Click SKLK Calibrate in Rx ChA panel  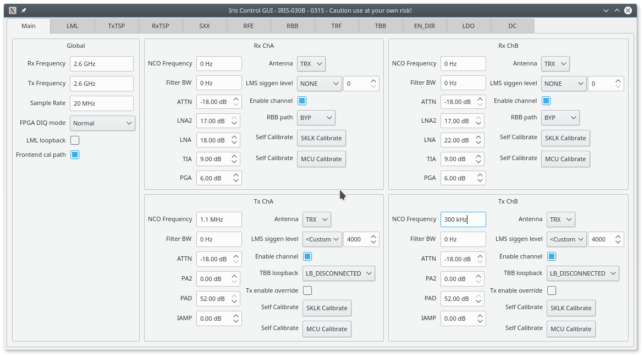321,138
